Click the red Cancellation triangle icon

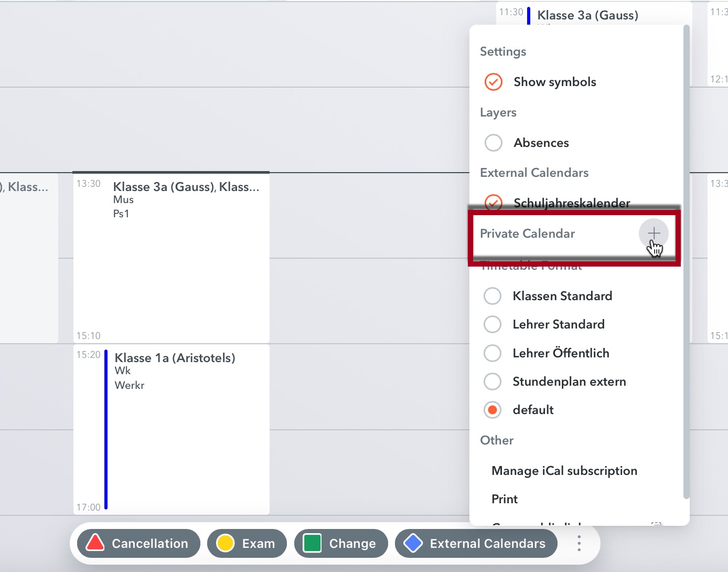(96, 543)
